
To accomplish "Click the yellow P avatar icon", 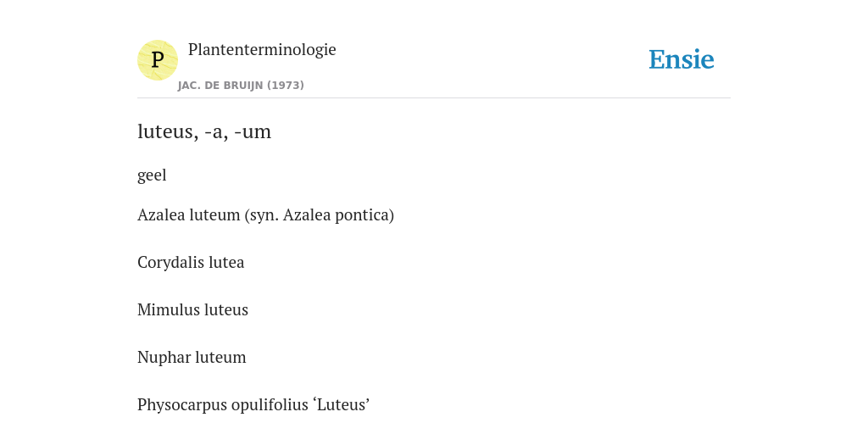I will (x=157, y=60).
